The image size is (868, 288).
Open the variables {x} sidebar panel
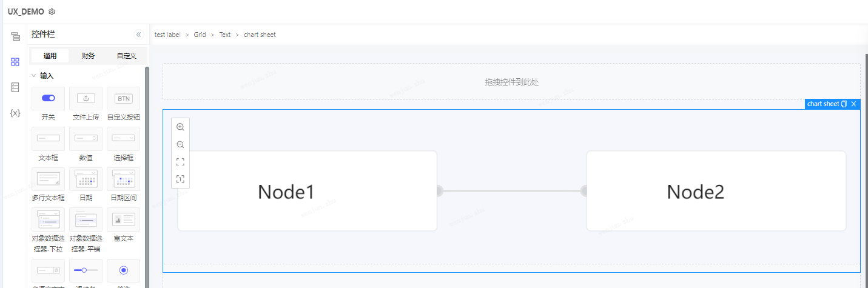(15, 113)
